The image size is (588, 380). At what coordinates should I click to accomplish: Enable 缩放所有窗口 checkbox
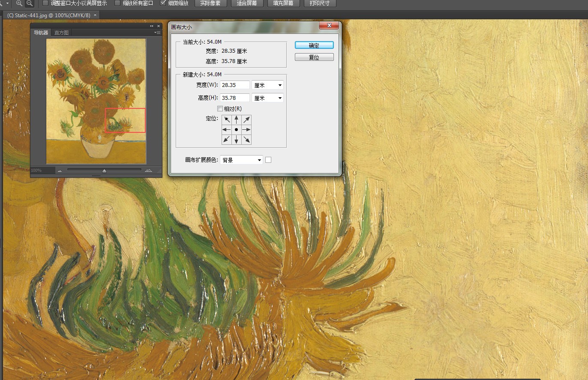(x=117, y=3)
